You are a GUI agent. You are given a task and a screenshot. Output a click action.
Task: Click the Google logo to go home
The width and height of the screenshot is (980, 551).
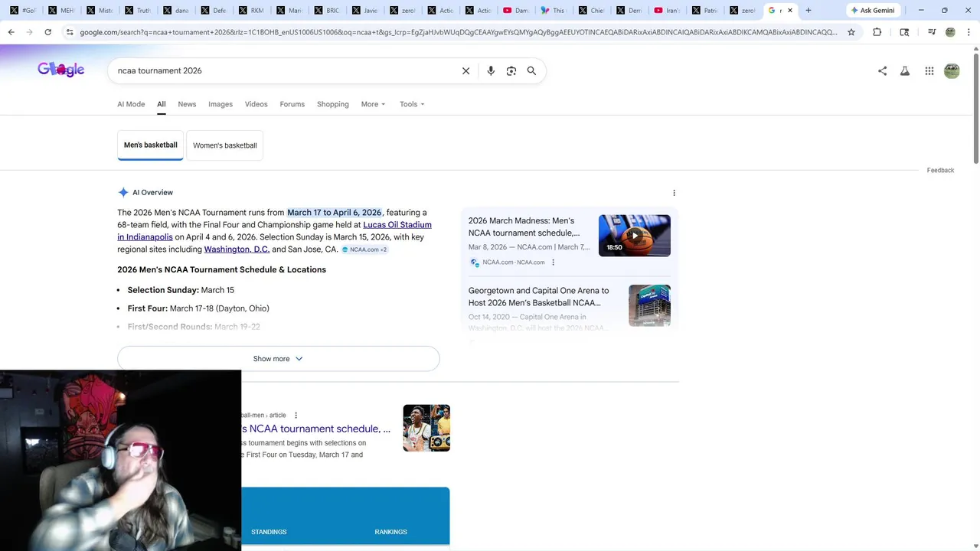pos(60,70)
